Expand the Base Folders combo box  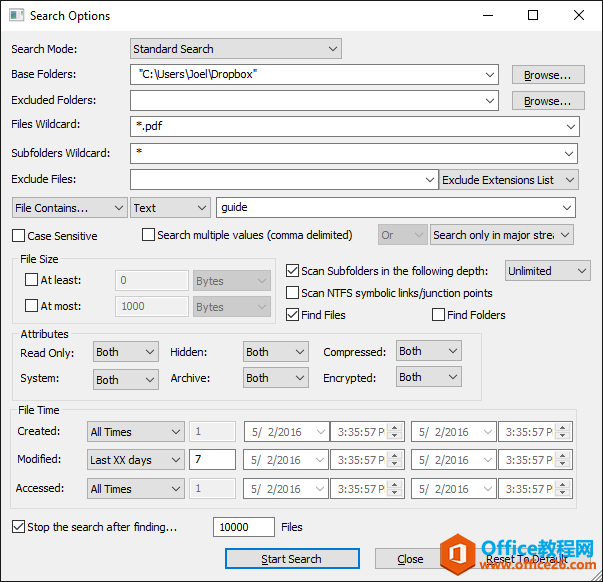point(490,75)
